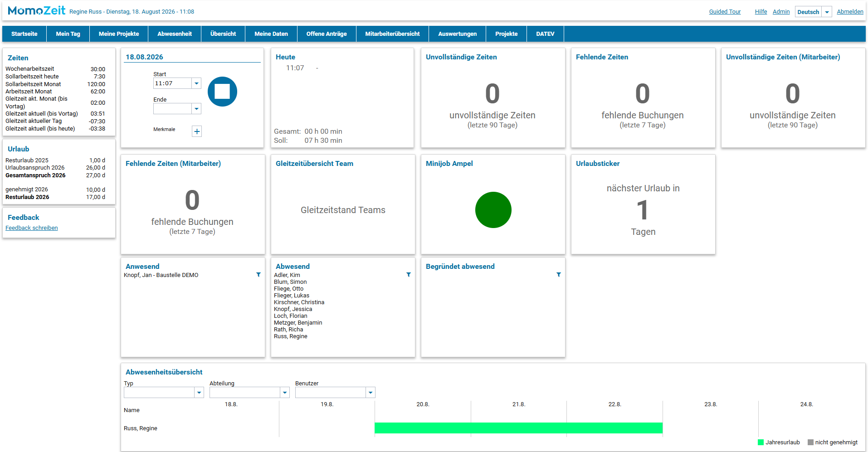The image size is (868, 452).
Task: Switch to the Auswertungen tab
Action: click(458, 34)
